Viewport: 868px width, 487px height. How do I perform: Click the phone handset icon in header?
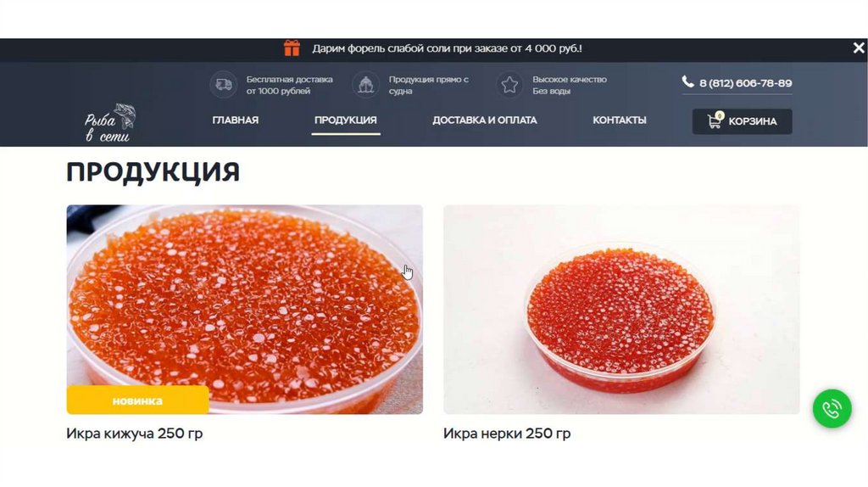tap(687, 82)
